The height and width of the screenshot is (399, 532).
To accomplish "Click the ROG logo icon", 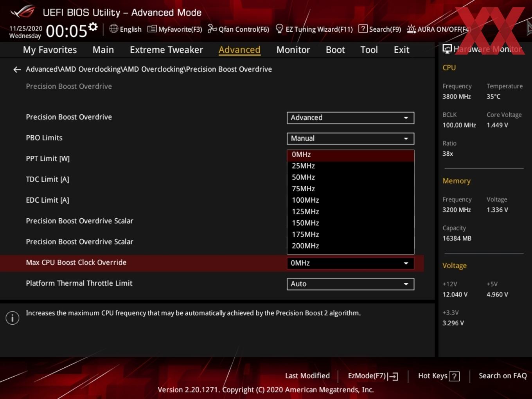I will pos(23,12).
